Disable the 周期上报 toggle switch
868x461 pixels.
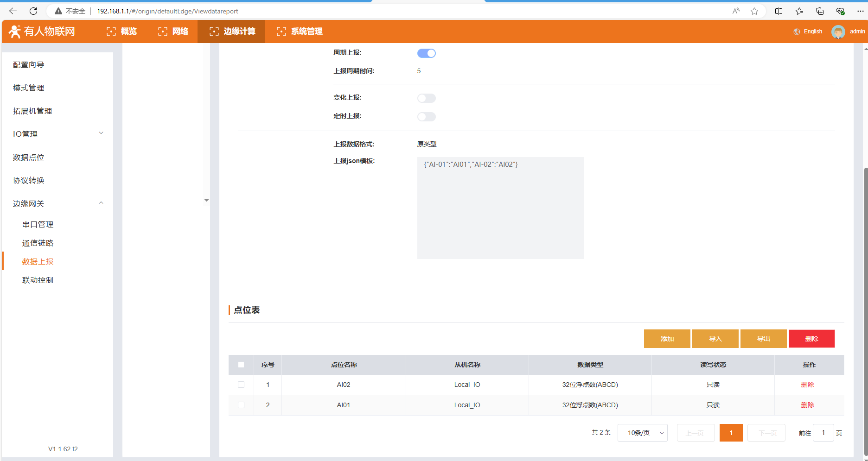(x=426, y=53)
